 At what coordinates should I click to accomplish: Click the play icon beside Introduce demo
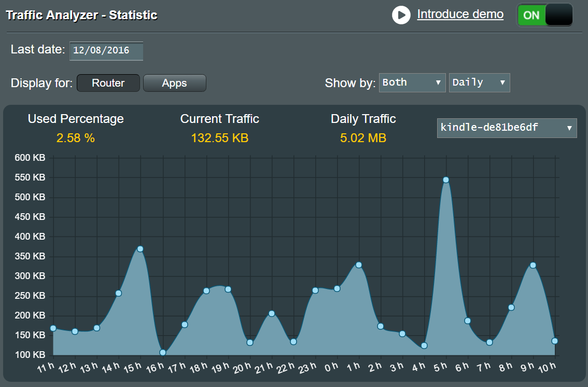(401, 15)
